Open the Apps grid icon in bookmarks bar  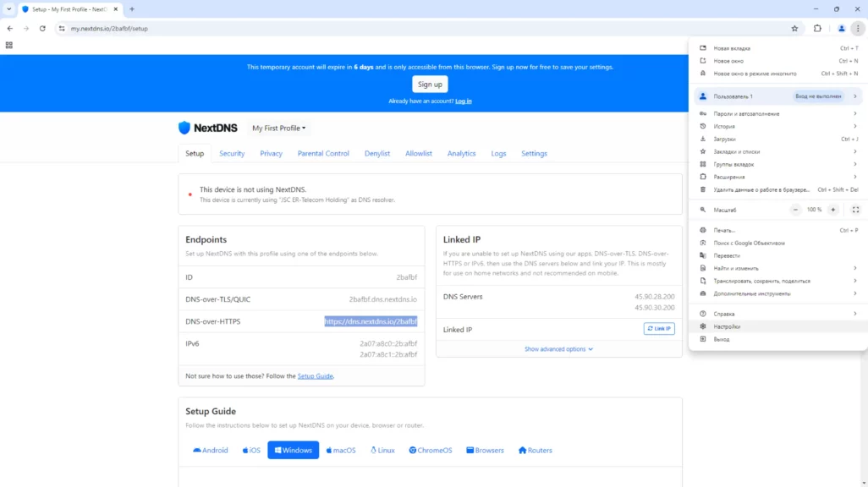[9, 45]
